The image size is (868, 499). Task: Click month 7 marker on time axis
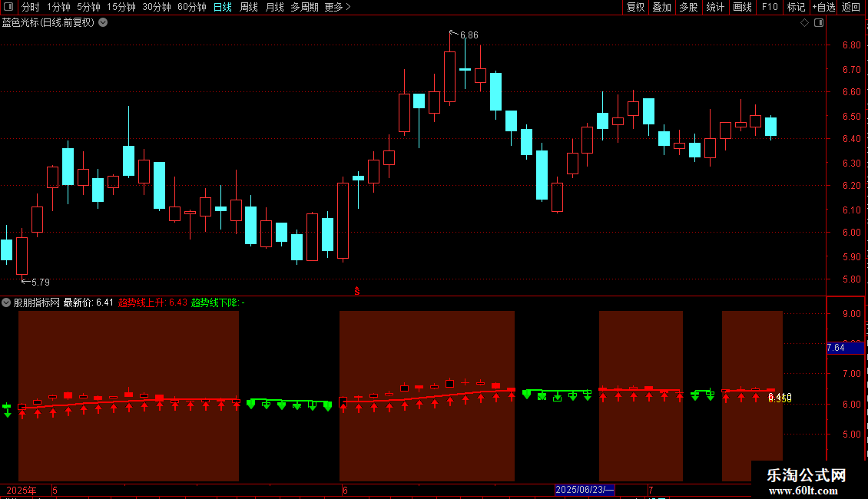point(651,491)
